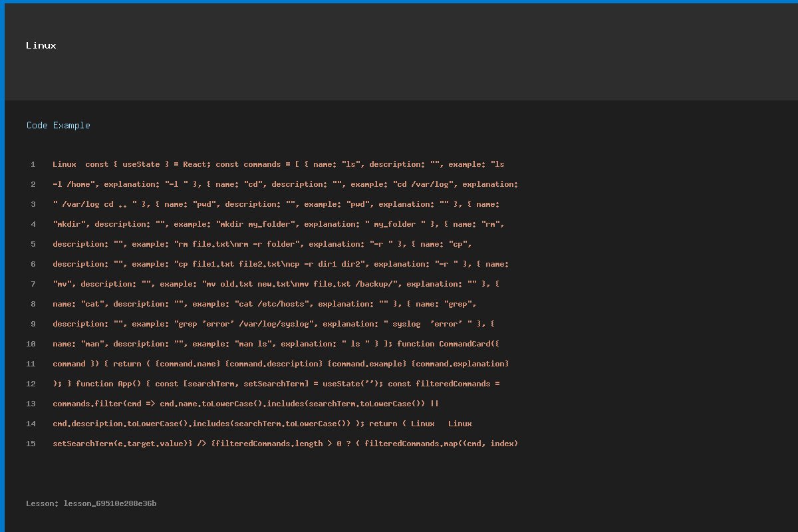Screen dimensions: 798x532
Task: Click the "Linux" page title in the header
Action: (x=41, y=45)
